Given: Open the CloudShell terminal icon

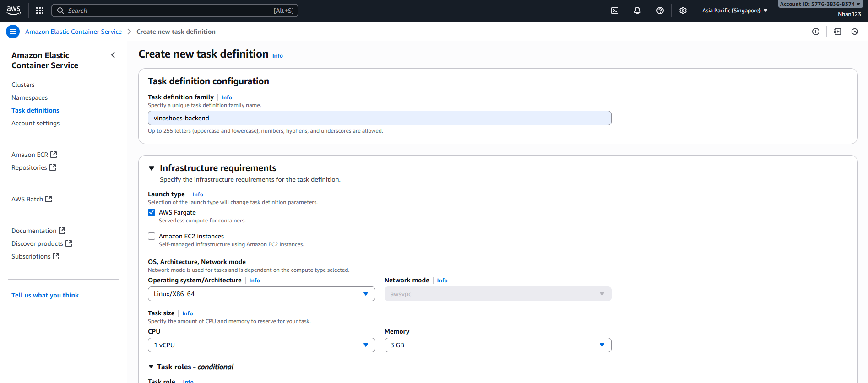Looking at the screenshot, I should click(615, 11).
